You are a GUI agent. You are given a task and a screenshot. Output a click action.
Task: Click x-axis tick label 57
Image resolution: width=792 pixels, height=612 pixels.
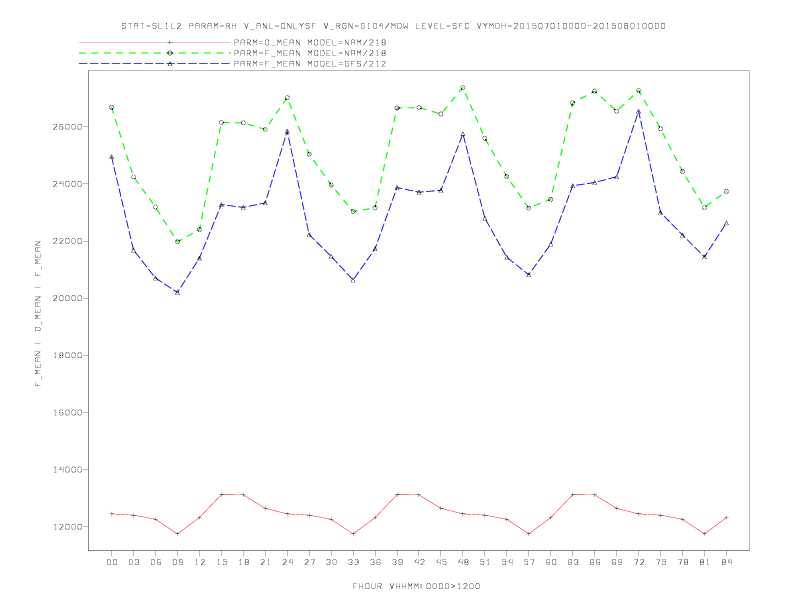529,562
